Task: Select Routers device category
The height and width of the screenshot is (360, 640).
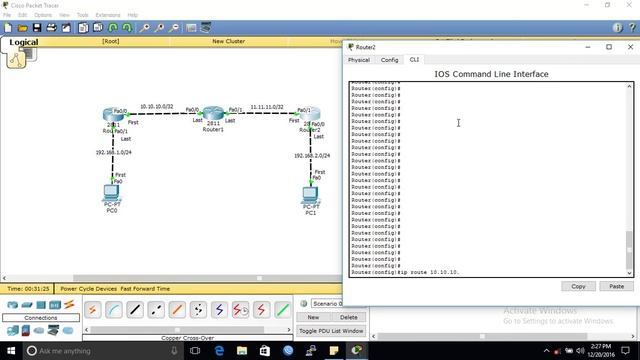Action: pyautogui.click(x=13, y=304)
